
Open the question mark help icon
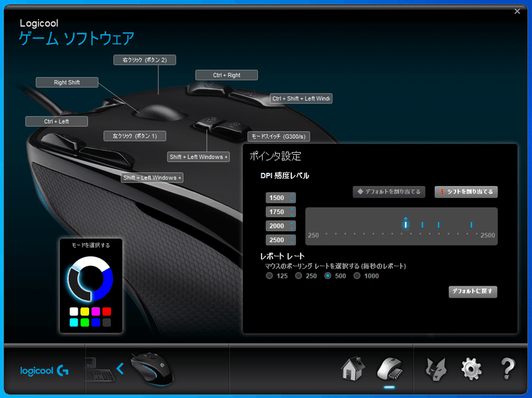pyautogui.click(x=507, y=369)
